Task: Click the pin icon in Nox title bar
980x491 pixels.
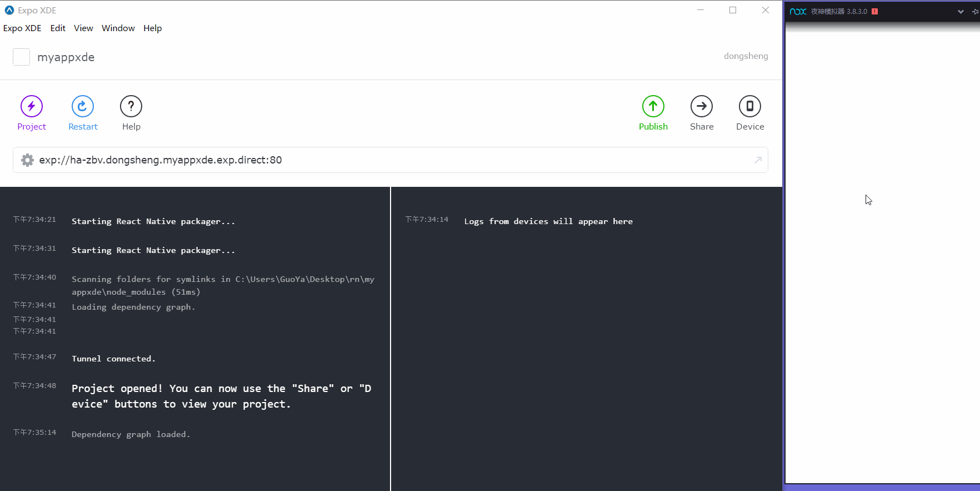Action: click(x=976, y=12)
